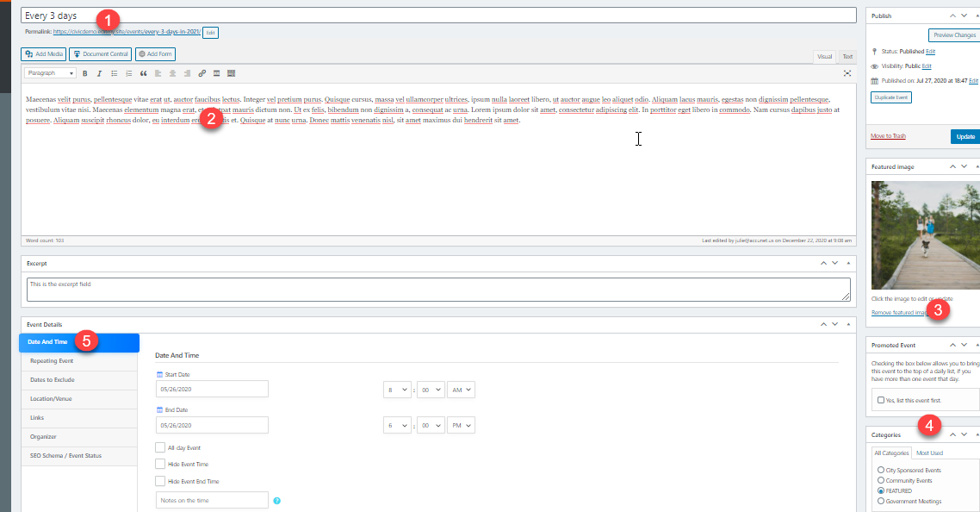Open the Repeating Event tab

coord(79,361)
